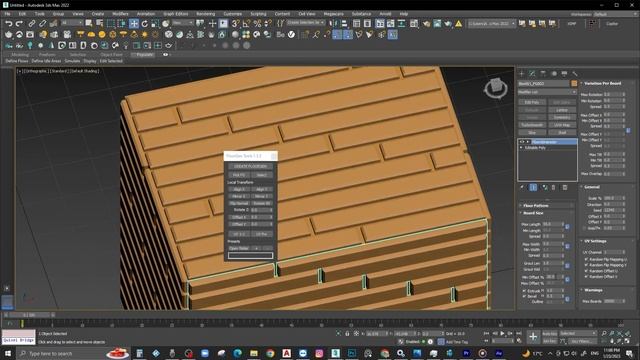Viewport: 640px width, 360px height.
Task: Open the Display tab in command panel
Action: (564, 73)
